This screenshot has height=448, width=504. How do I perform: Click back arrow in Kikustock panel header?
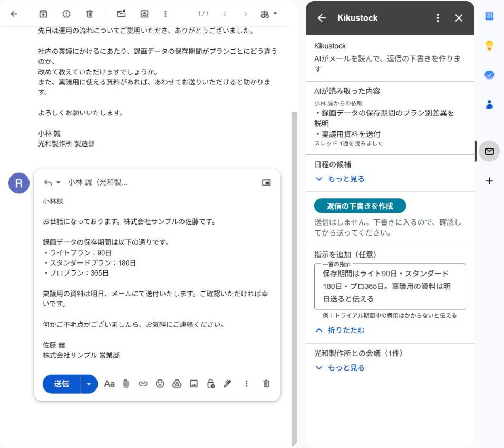pyautogui.click(x=322, y=18)
